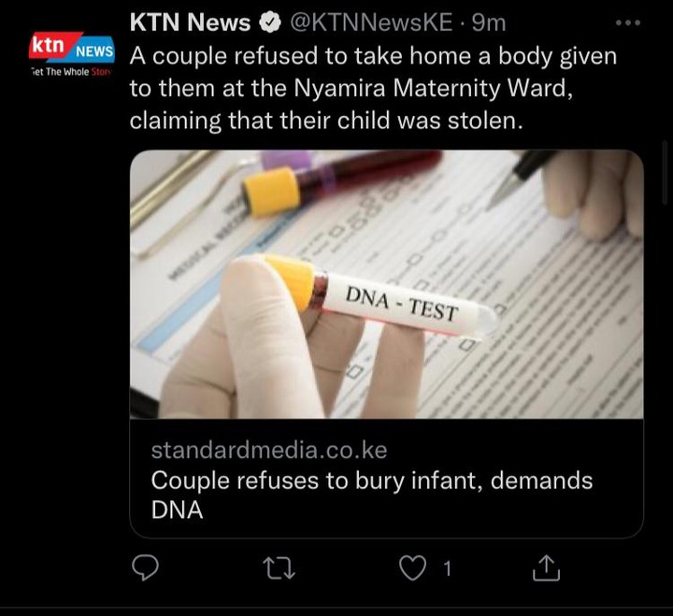Image resolution: width=673 pixels, height=616 pixels.
Task: Click the vertical scrollbar at right edge
Action: pos(665,167)
